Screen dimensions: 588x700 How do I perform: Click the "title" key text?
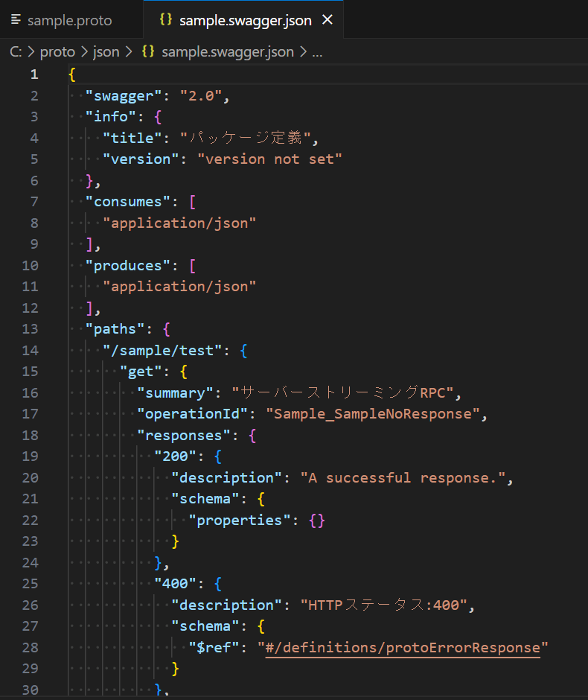pos(132,139)
